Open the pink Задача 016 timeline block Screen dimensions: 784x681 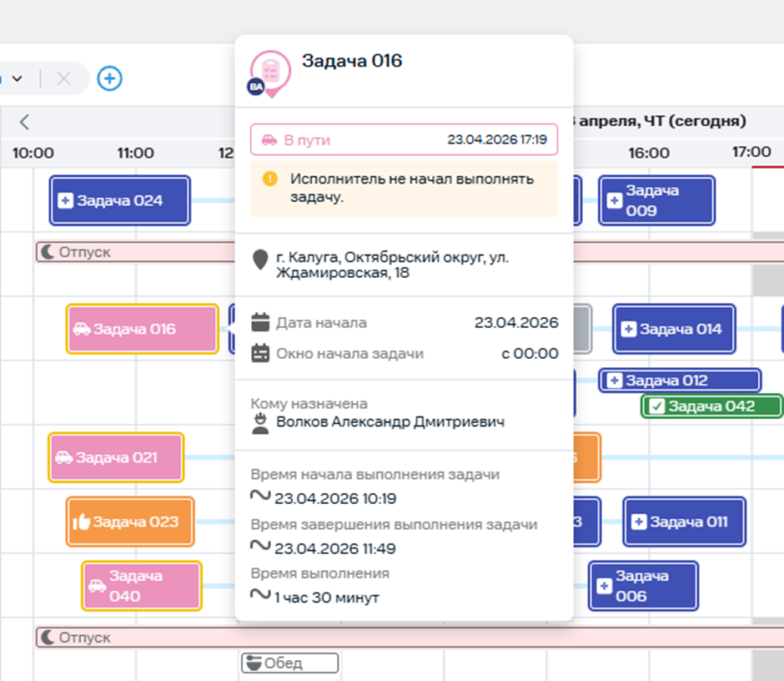pos(142,329)
